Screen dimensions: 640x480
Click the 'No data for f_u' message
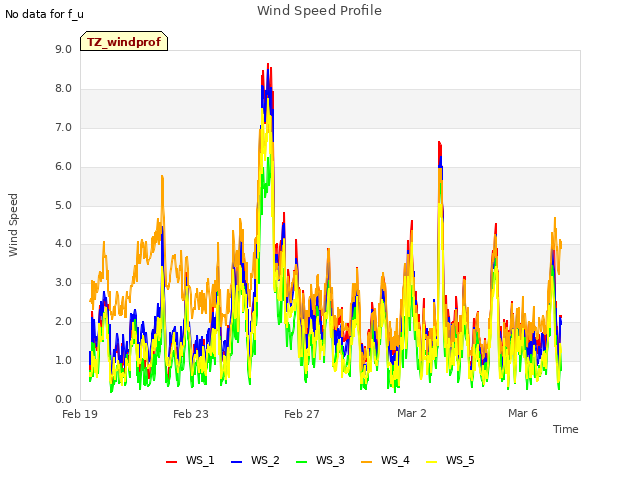point(44,14)
